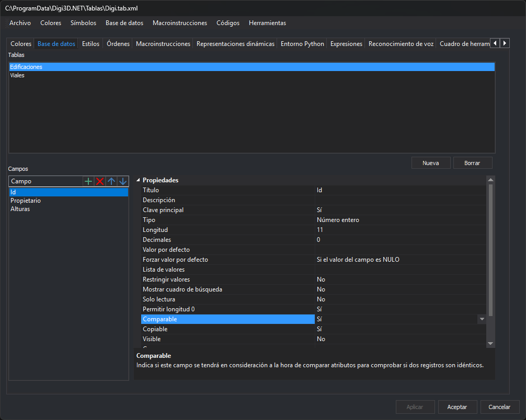This screenshot has width=526, height=420.
Task: Switch to the Colores tab
Action: point(21,44)
